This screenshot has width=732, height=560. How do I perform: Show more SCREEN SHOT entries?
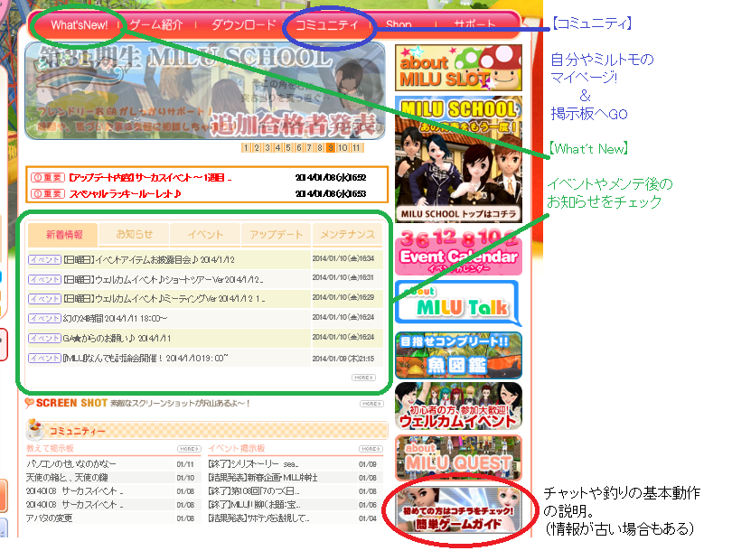pyautogui.click(x=371, y=404)
